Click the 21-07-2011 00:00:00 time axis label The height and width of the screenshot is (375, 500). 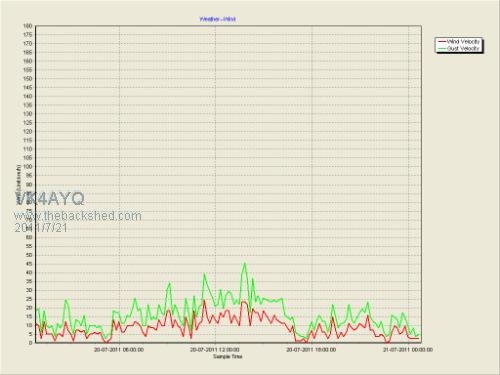pos(408,349)
